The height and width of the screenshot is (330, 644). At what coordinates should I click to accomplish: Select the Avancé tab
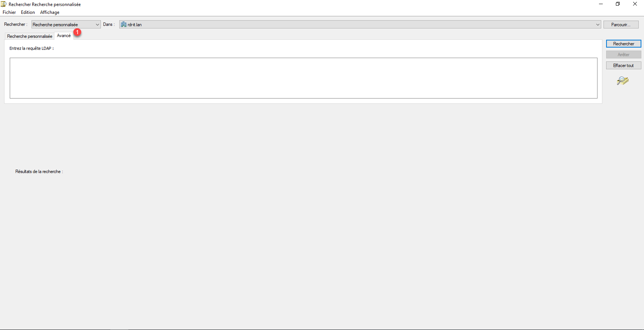click(x=64, y=36)
